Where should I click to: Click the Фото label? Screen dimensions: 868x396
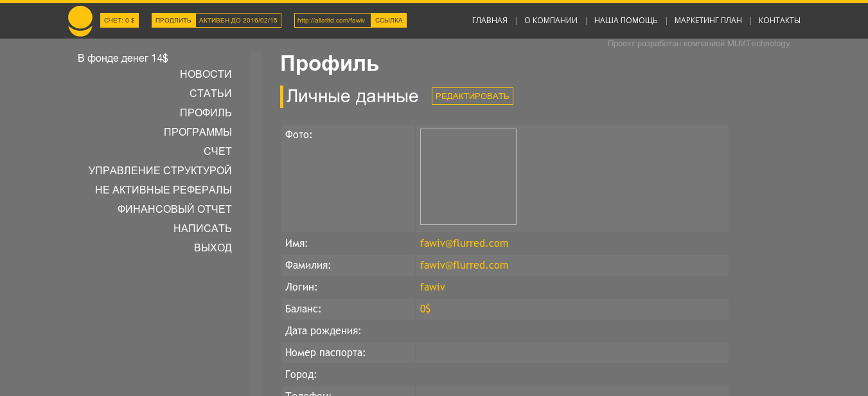coord(299,135)
